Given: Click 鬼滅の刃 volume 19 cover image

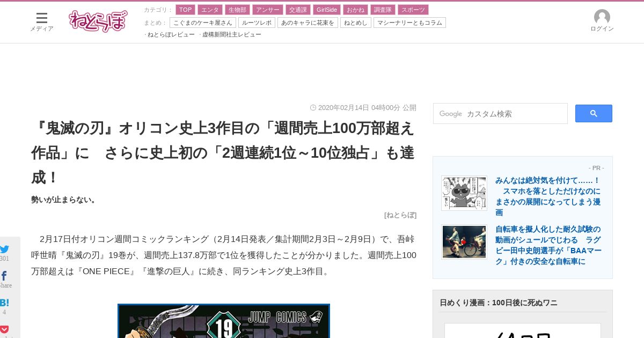Looking at the screenshot, I should [x=224, y=321].
